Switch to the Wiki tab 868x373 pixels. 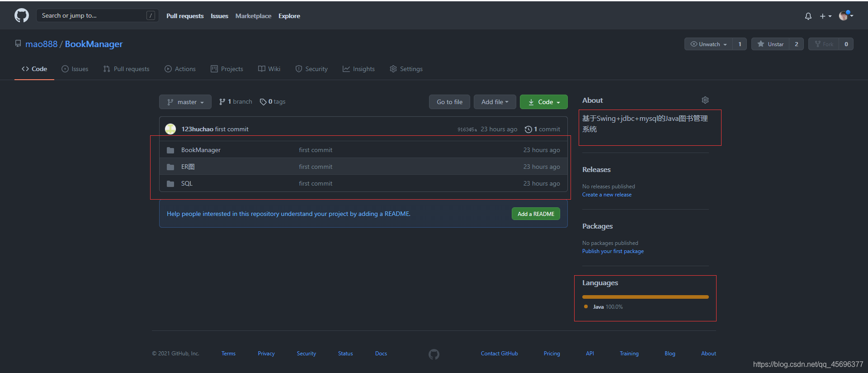(269, 69)
